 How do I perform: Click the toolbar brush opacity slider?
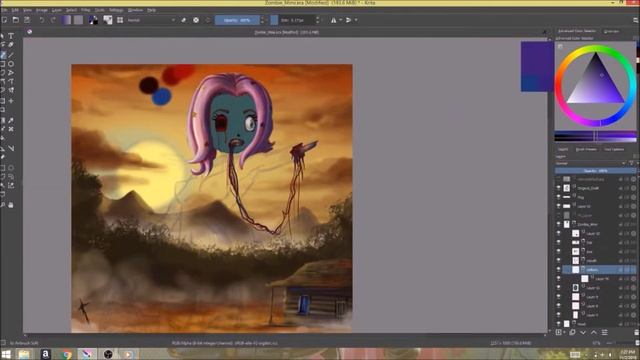[x=237, y=20]
